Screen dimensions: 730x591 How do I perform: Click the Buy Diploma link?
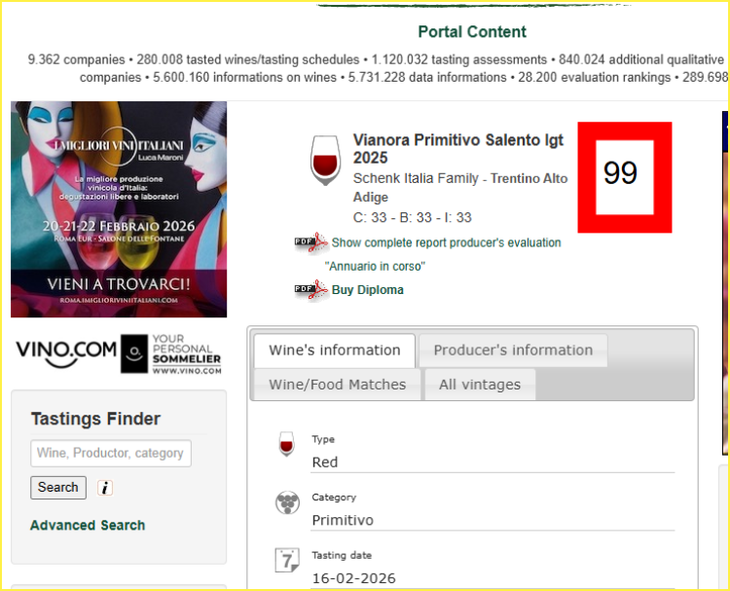pyautogui.click(x=367, y=290)
